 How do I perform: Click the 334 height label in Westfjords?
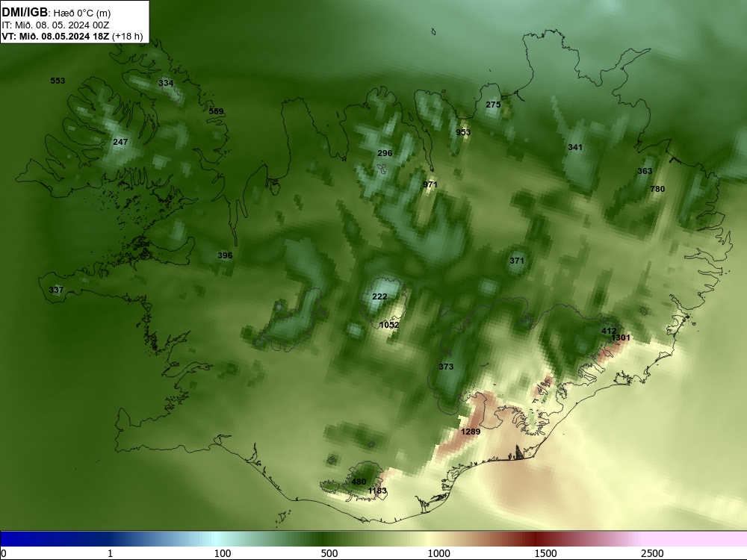pos(166,83)
